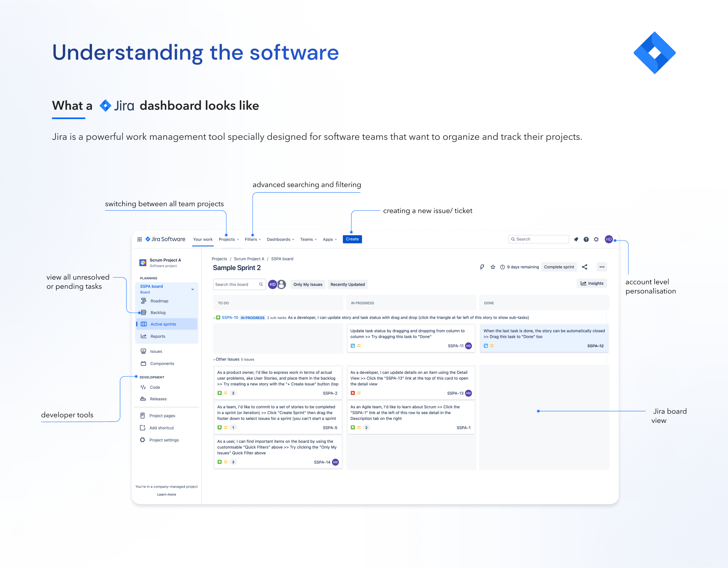Open Issues in the sidebar
The height and width of the screenshot is (568, 728).
click(156, 351)
